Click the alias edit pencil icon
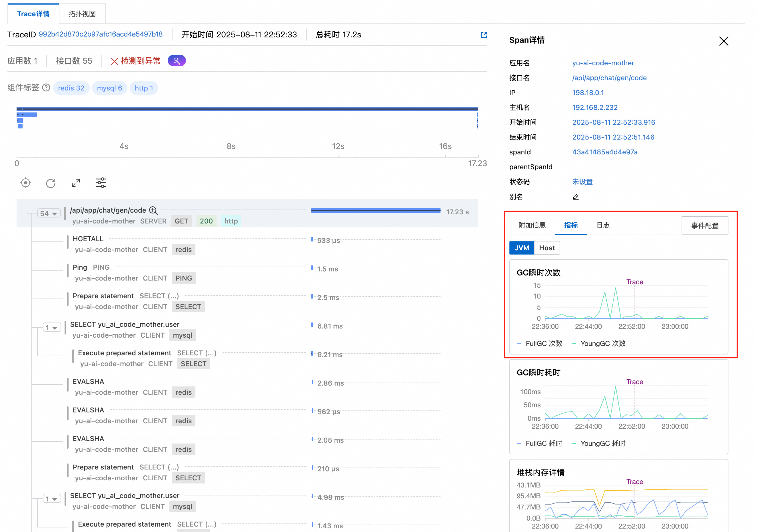This screenshot has height=532, width=757. pyautogui.click(x=575, y=197)
